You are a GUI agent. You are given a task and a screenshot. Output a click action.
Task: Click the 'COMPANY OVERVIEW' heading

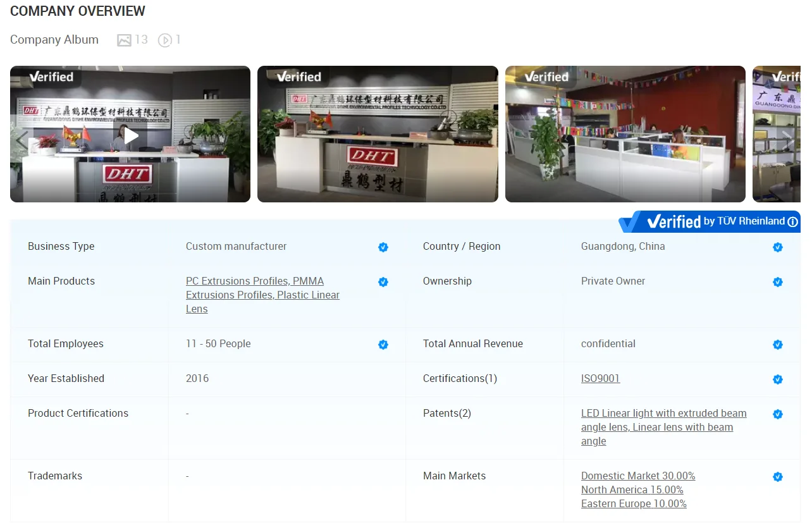[x=78, y=11]
